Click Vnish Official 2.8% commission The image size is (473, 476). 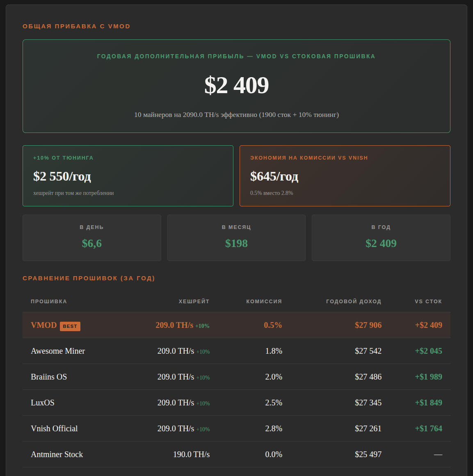coord(274,428)
